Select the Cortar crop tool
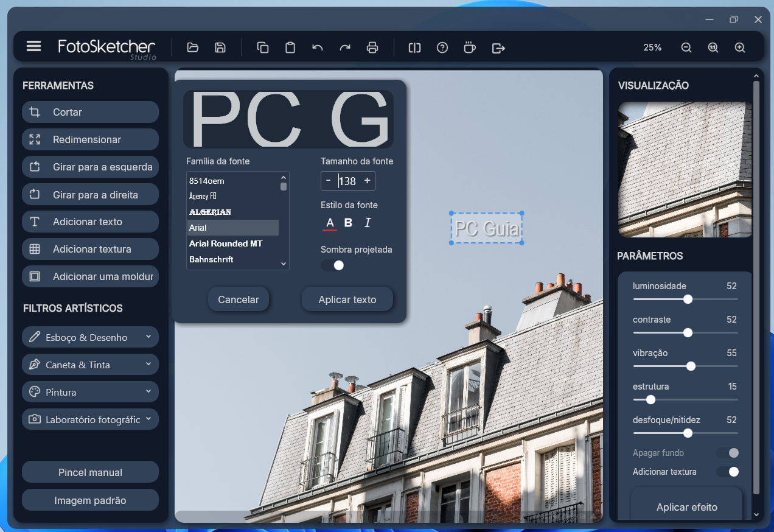This screenshot has width=774, height=532. pos(90,112)
